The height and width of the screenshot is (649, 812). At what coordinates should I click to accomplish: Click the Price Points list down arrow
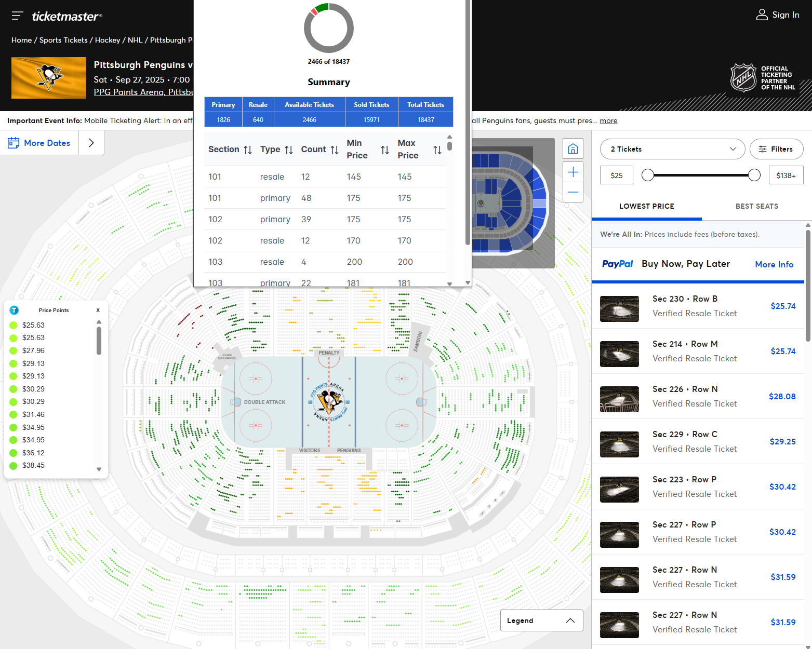click(99, 469)
